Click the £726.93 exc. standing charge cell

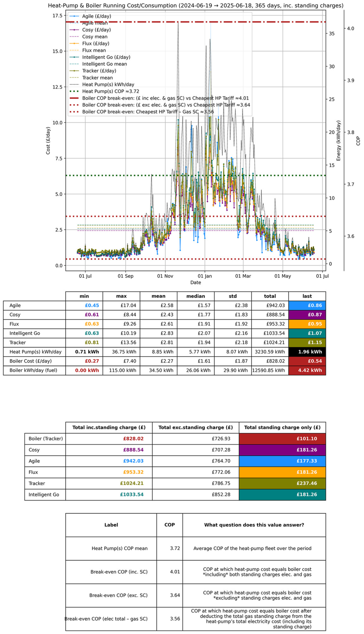click(x=196, y=439)
